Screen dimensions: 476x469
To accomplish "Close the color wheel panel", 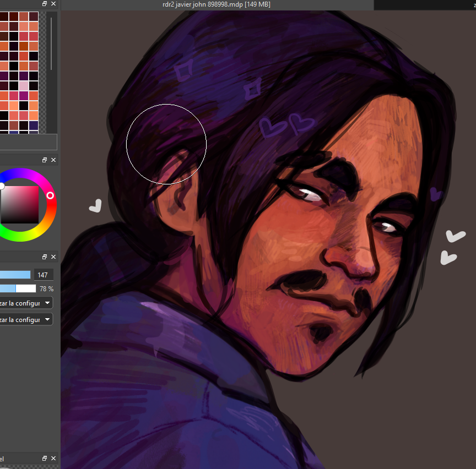I will coord(53,160).
